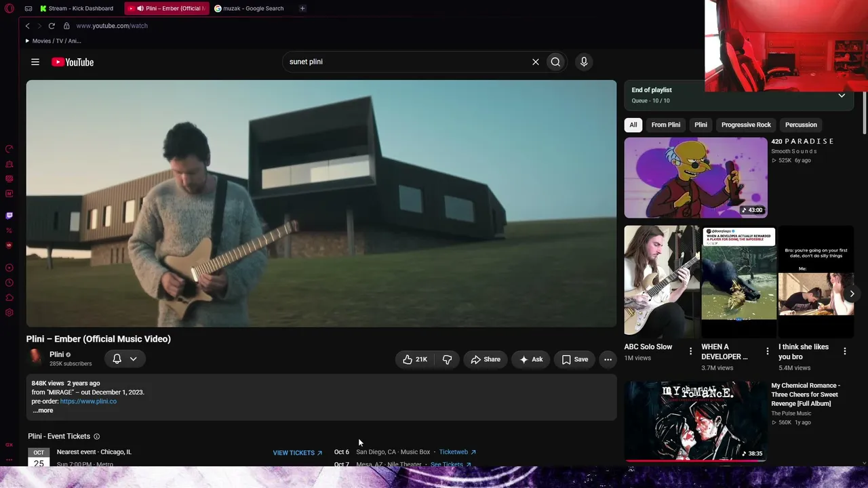Expand description with ...more

point(43,410)
